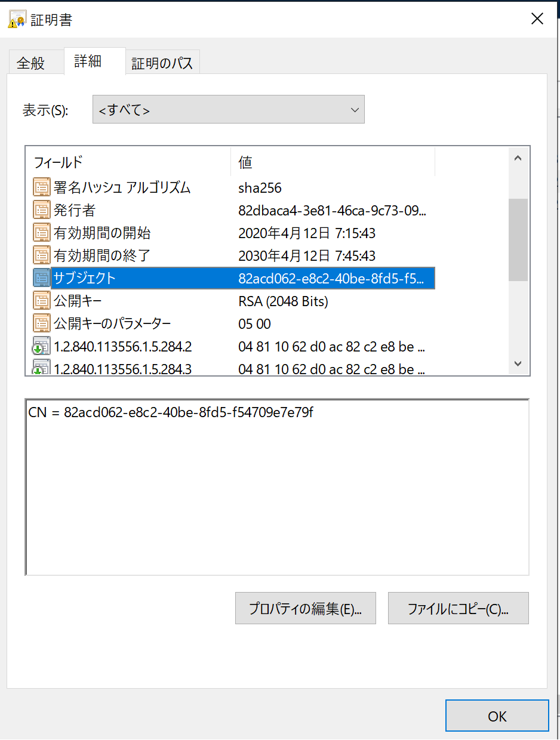Image resolution: width=560 pixels, height=740 pixels.
Task: Click the 発行者 field icon
Action: tap(41, 210)
